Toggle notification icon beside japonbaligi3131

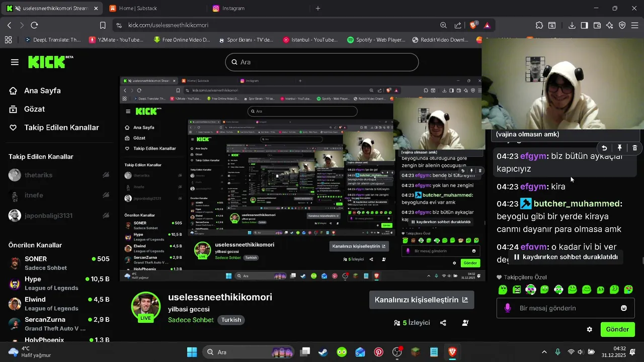pyautogui.click(x=106, y=216)
